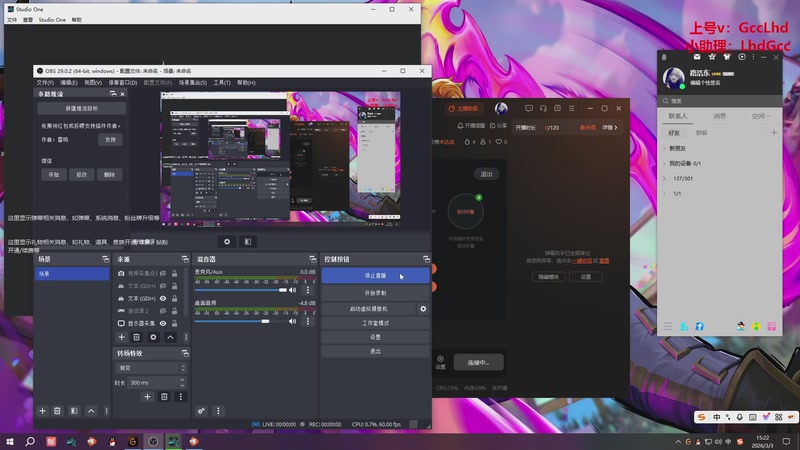Open source properties gear in Sources toolbar
Viewport: 800px width, 450px height.
point(153,337)
